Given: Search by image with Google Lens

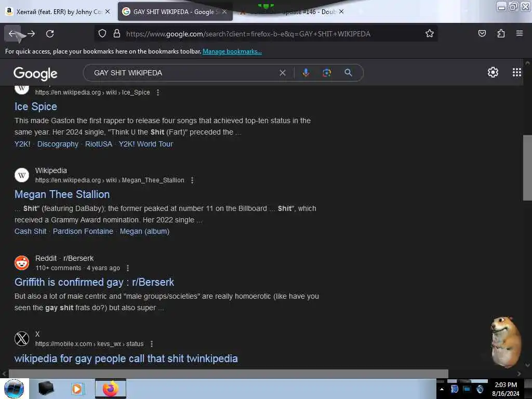Looking at the screenshot, I should click(327, 73).
